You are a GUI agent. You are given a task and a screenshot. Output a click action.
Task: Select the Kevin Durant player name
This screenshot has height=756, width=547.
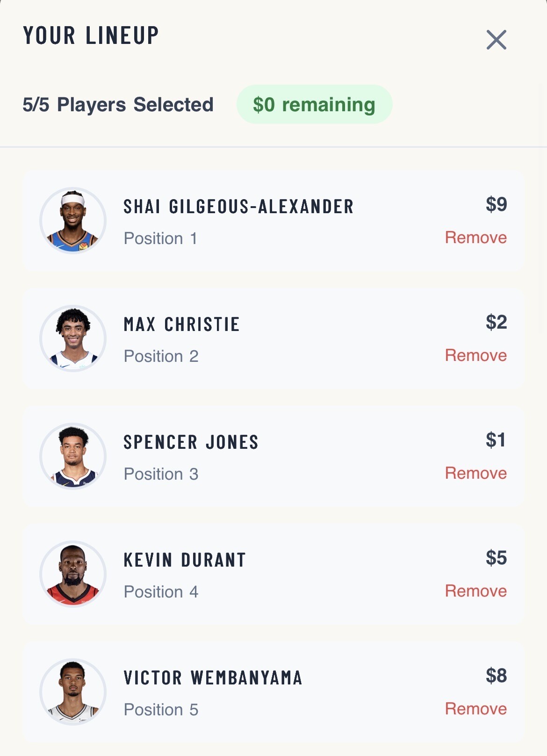[185, 560]
